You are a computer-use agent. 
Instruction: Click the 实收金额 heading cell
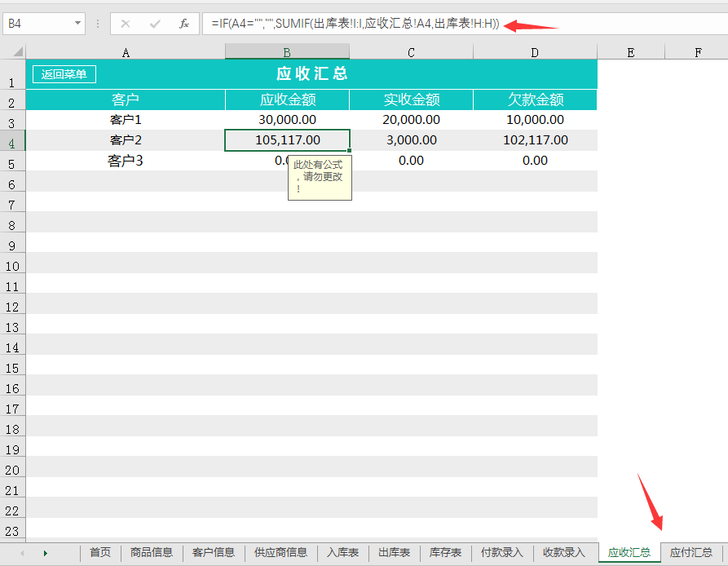411,99
